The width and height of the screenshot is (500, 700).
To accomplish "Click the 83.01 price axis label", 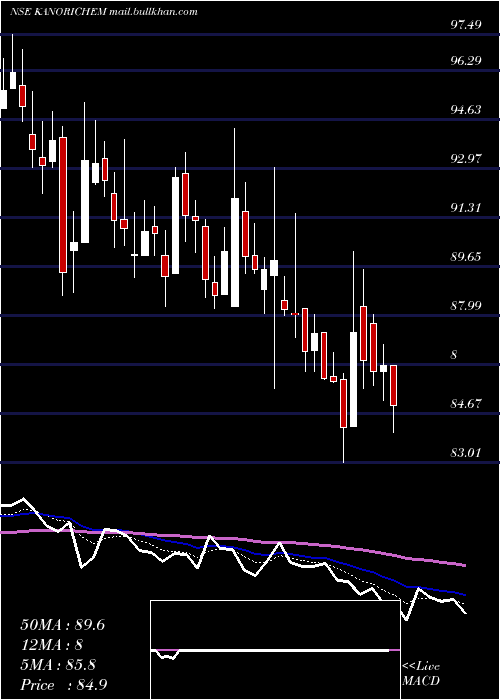I will pyautogui.click(x=466, y=453).
